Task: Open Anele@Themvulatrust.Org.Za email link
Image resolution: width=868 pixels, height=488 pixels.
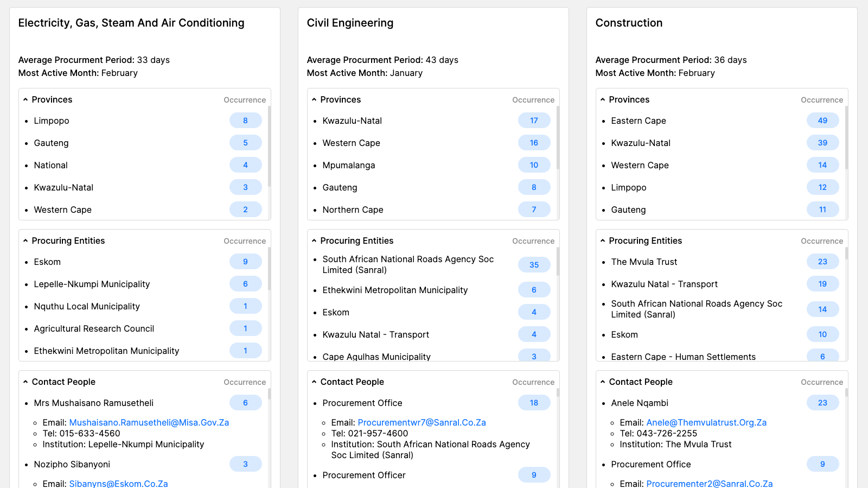Action: coord(706,422)
